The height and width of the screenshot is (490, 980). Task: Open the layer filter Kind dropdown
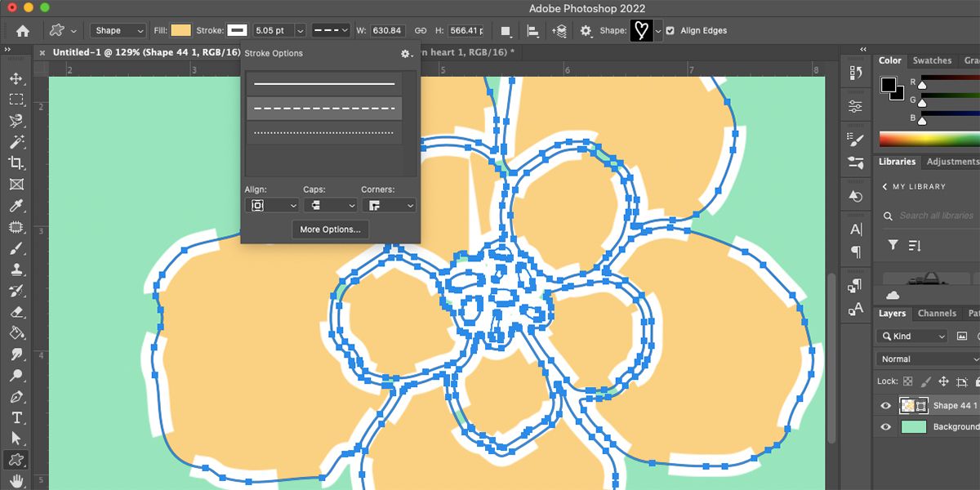click(x=911, y=336)
